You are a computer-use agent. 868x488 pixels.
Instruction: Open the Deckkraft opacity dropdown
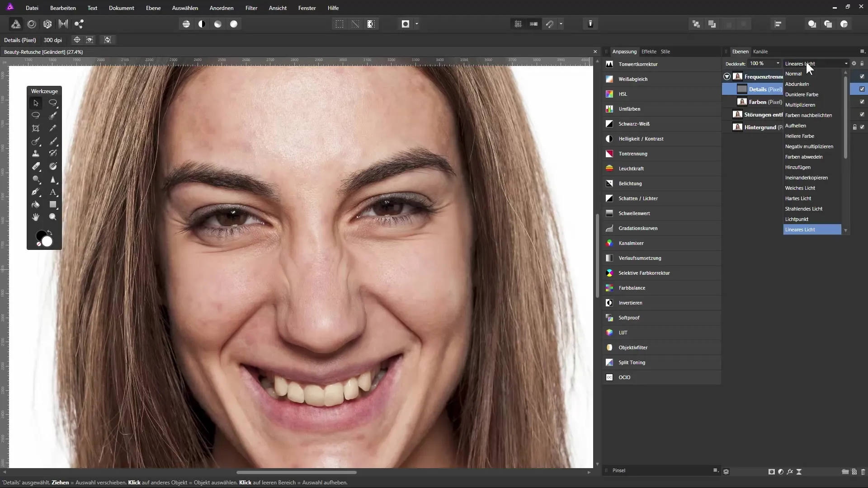coord(778,64)
